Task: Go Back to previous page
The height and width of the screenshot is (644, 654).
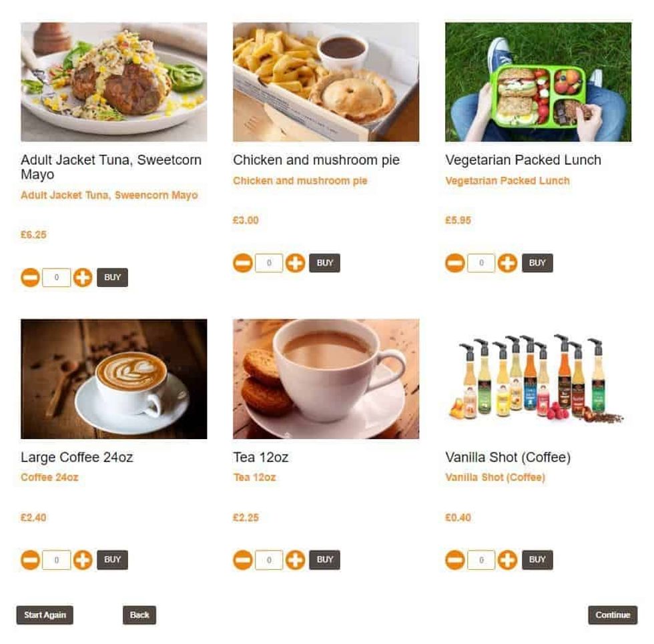Action: pyautogui.click(x=139, y=615)
